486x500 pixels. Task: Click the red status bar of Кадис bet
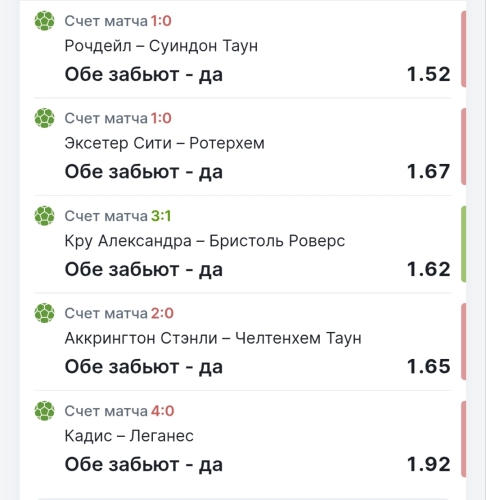click(x=463, y=439)
